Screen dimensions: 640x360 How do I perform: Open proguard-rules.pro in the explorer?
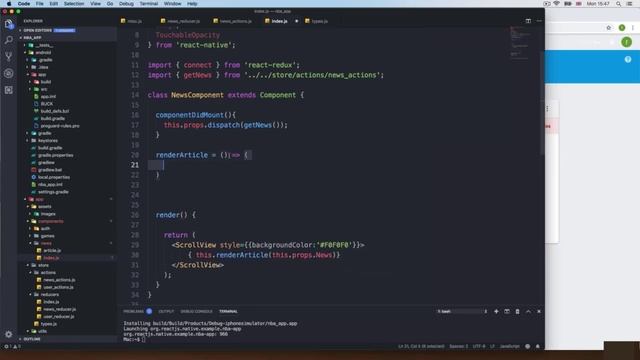coord(60,126)
